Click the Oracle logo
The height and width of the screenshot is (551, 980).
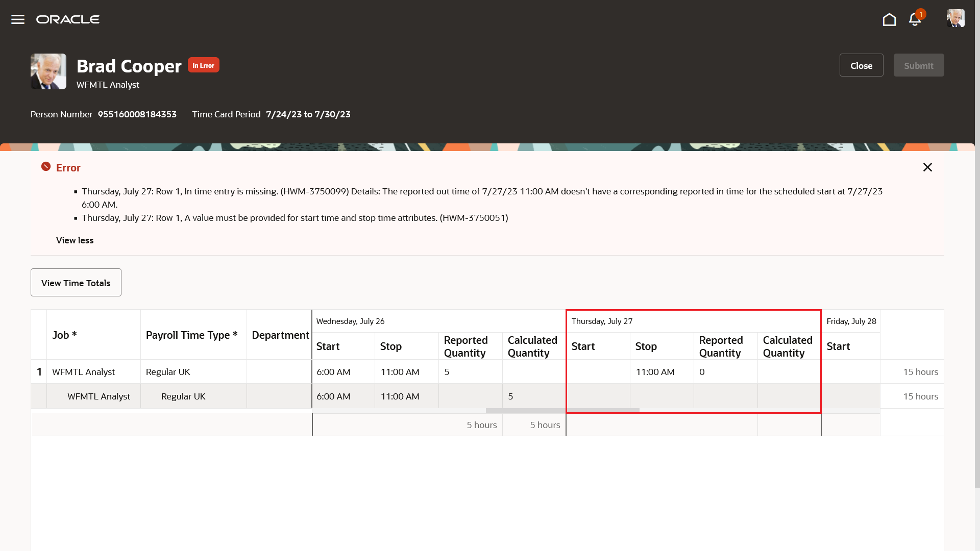[x=67, y=19]
